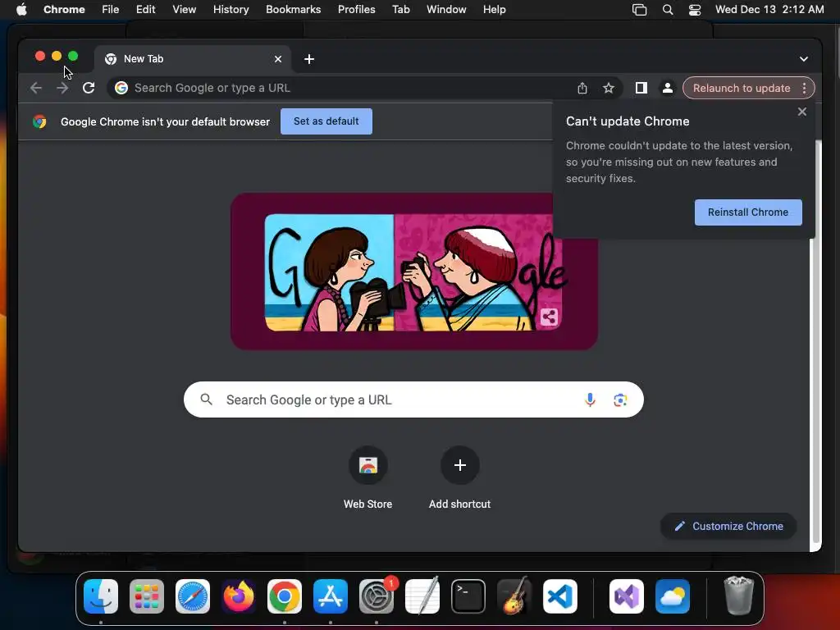This screenshot has height=630, width=840.
Task: Click the date and time in menu bar
Action: click(769, 9)
